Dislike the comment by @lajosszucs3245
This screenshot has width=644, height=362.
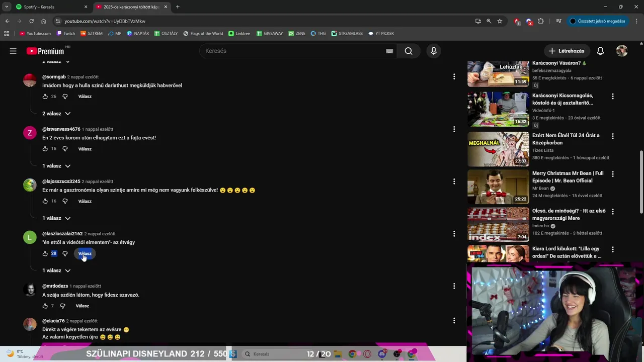coord(65,201)
